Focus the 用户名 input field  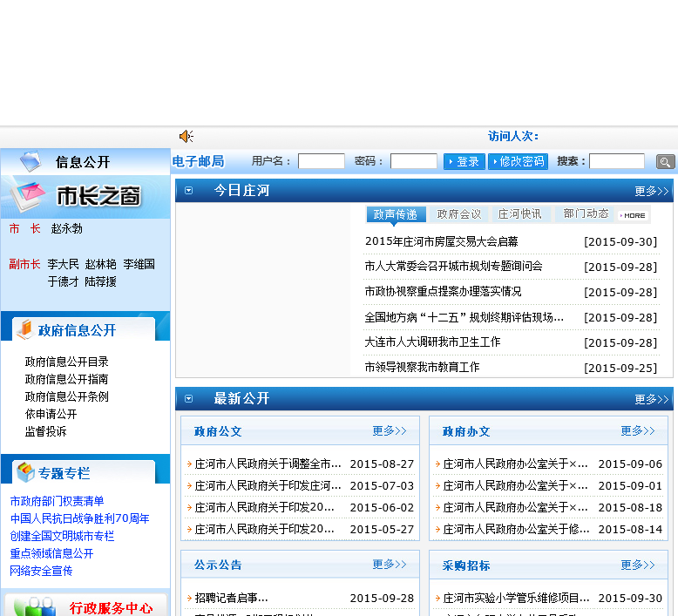[x=322, y=161]
